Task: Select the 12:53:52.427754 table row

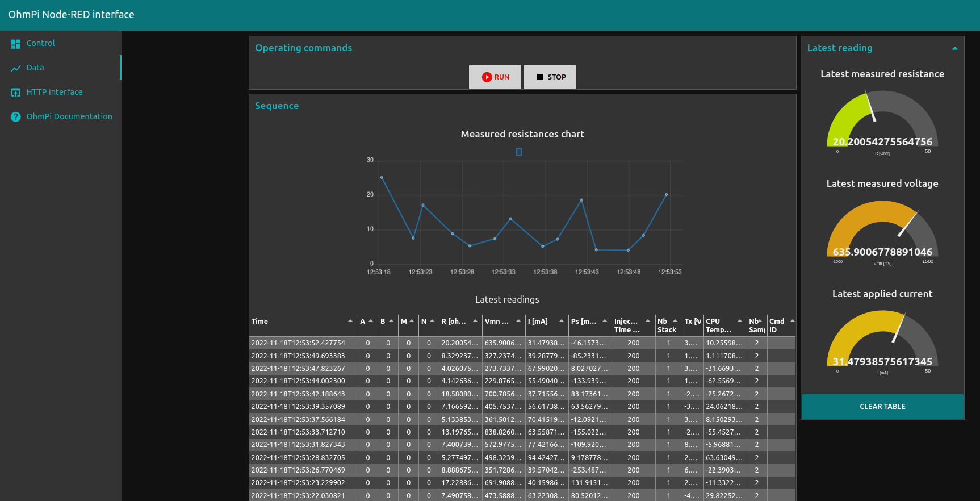Action: 298,343
